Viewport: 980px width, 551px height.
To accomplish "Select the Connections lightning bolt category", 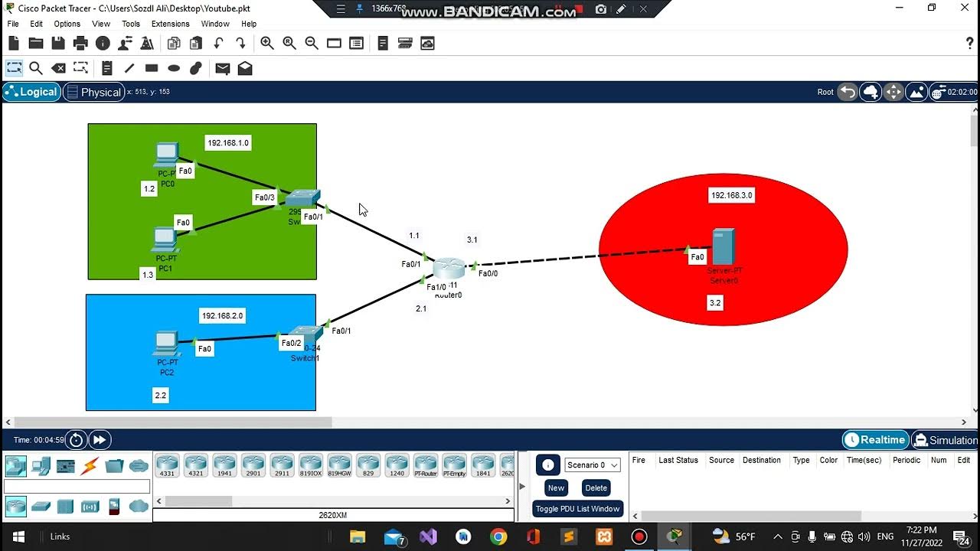I will [90, 465].
